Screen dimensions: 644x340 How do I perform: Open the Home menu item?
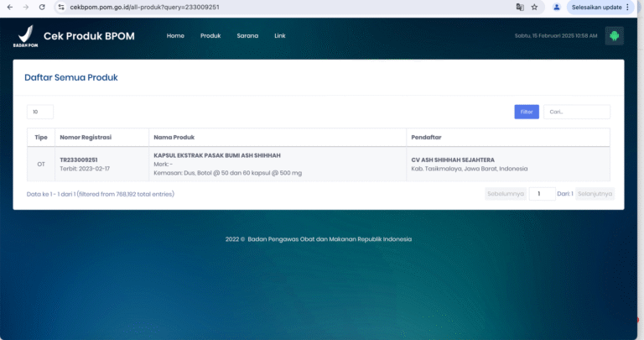[x=175, y=36]
